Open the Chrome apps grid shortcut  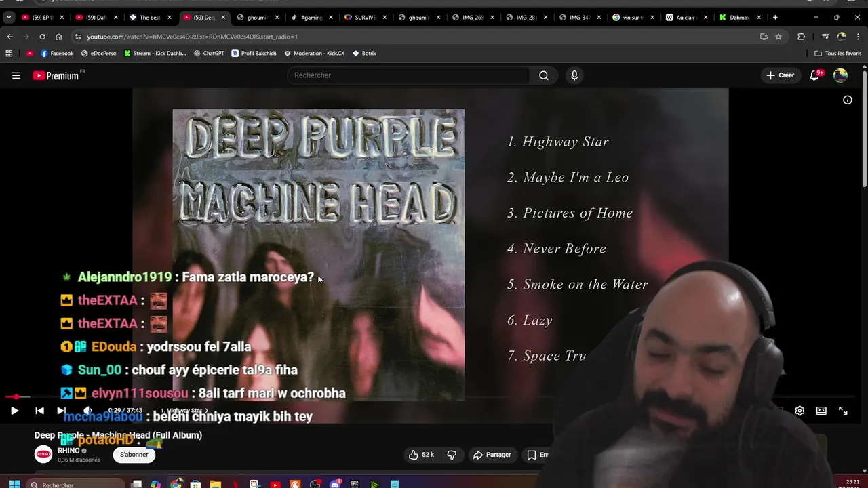[9, 53]
